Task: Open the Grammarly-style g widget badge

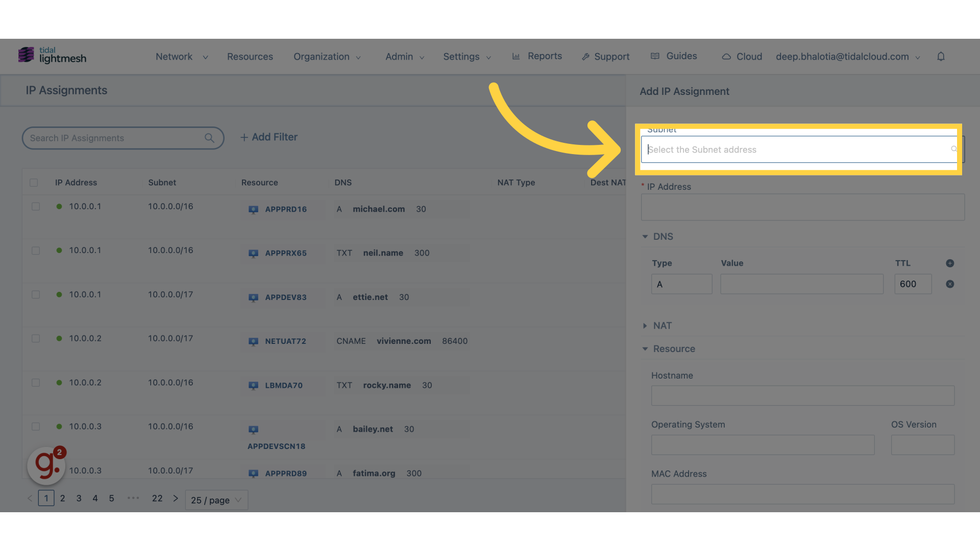Action: point(46,465)
